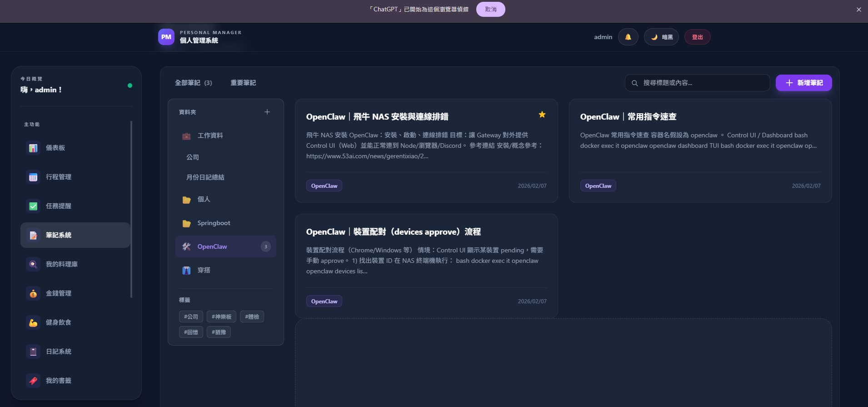Click the PM logo icon
This screenshot has height=407, width=868.
(x=166, y=37)
